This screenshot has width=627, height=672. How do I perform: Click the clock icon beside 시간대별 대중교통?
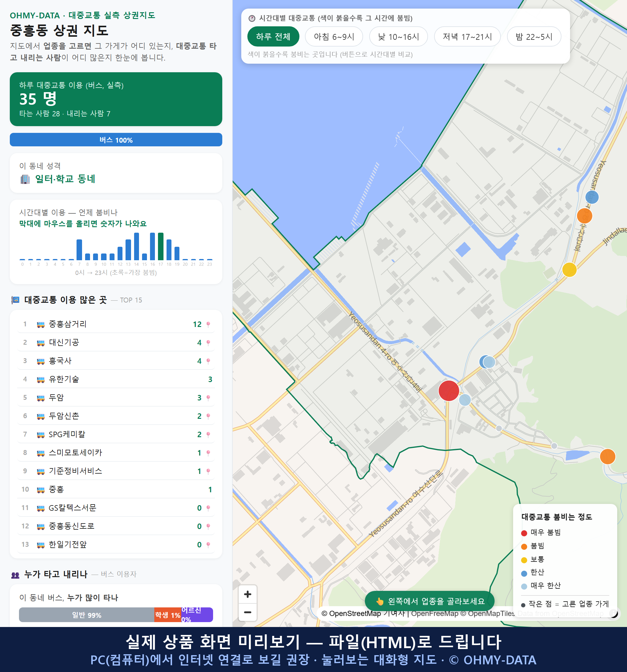coord(252,18)
